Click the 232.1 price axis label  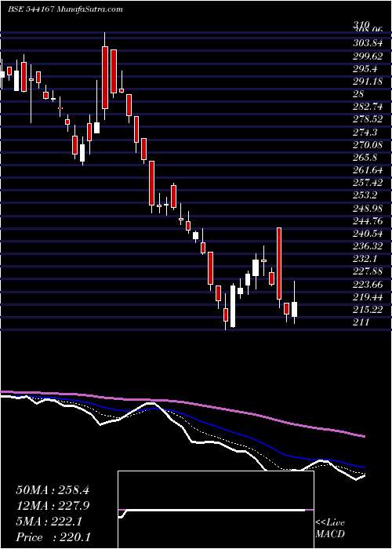[x=365, y=259]
